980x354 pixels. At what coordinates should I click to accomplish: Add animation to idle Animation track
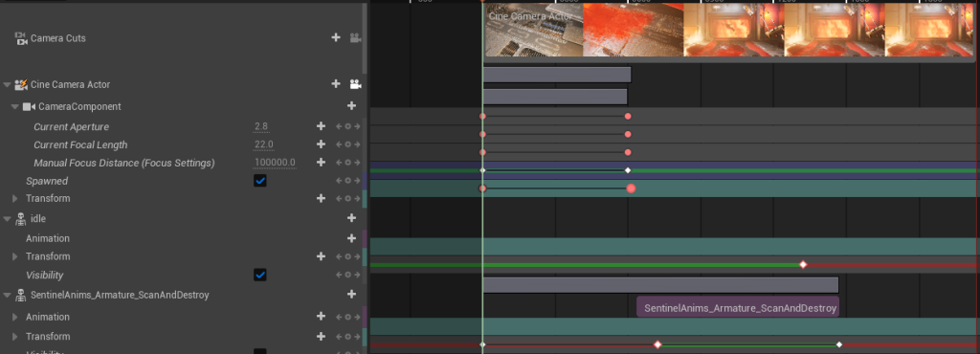pos(351,238)
